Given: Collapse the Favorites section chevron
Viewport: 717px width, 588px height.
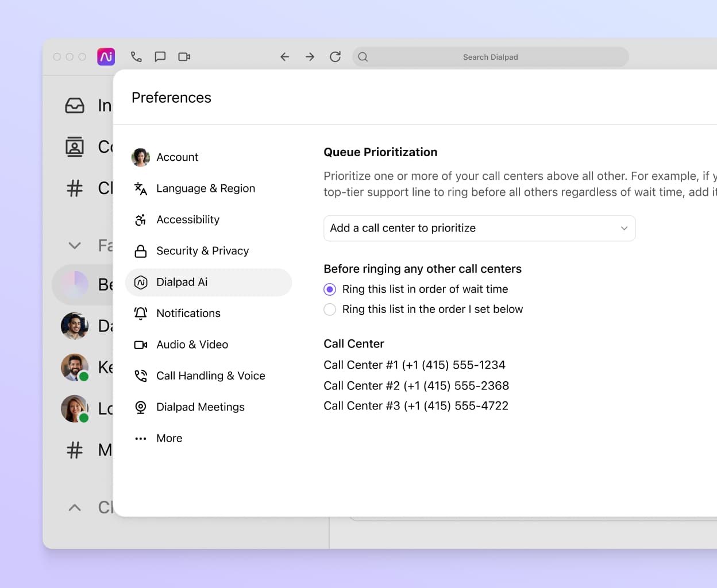Looking at the screenshot, I should tap(74, 245).
